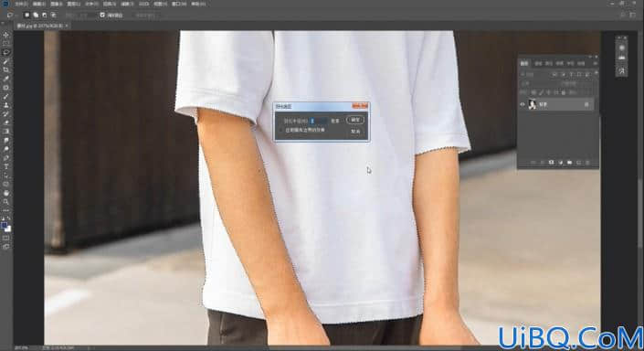Create new group icon in Layers panel

569,163
